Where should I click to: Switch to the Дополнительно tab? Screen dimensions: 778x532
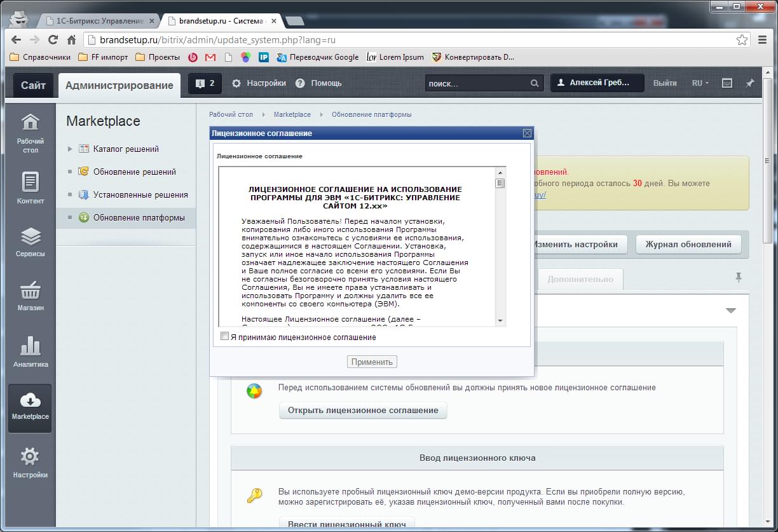point(580,279)
